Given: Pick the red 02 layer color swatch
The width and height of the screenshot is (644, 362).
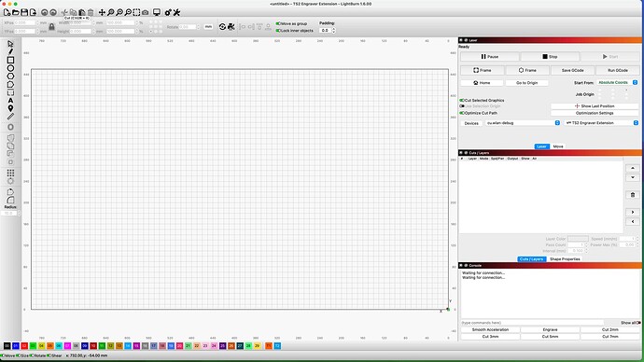Looking at the screenshot, I should point(24,346).
